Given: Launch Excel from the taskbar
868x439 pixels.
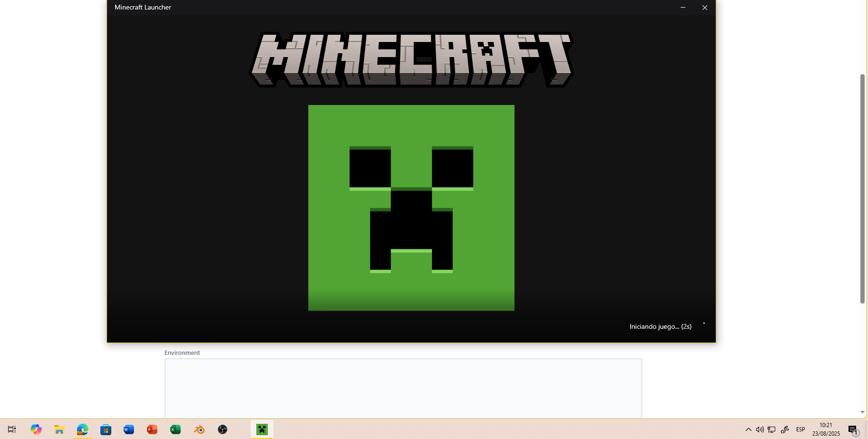Looking at the screenshot, I should point(176,429).
